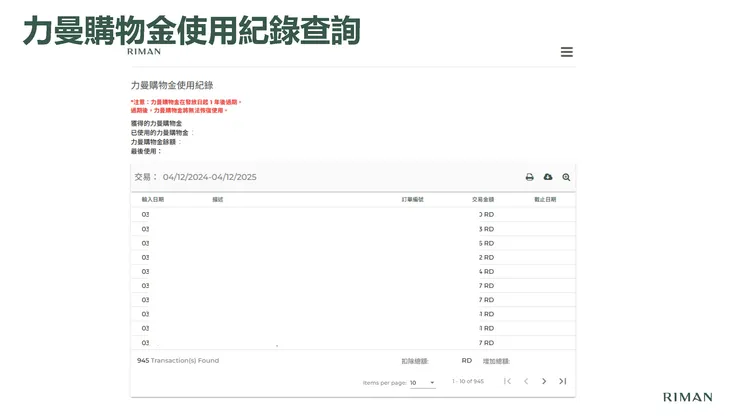The height and width of the screenshot is (416, 740).
Task: Click the 已使用的力曼購物金 label
Action: pyautogui.click(x=160, y=133)
